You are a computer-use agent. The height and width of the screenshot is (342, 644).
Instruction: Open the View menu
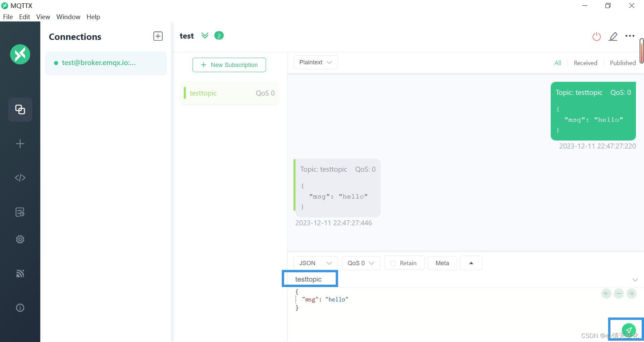pyautogui.click(x=43, y=17)
